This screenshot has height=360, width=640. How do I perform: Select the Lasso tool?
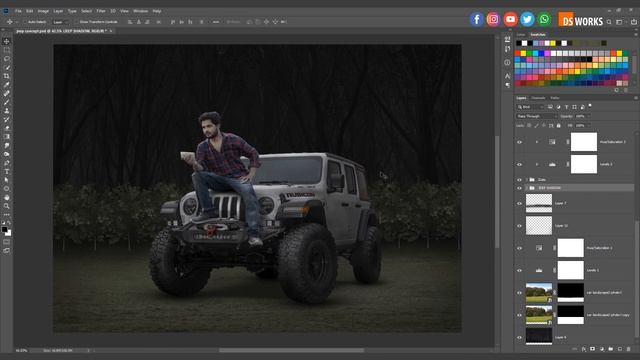(x=7, y=58)
